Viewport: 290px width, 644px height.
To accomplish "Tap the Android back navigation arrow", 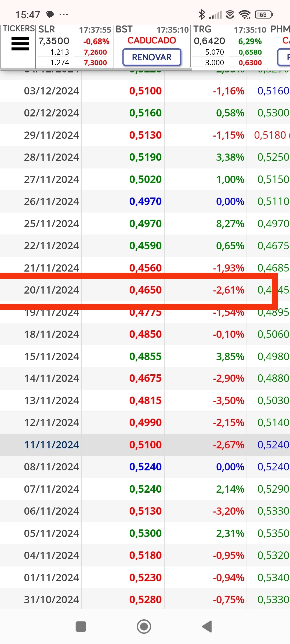I will [207, 627].
